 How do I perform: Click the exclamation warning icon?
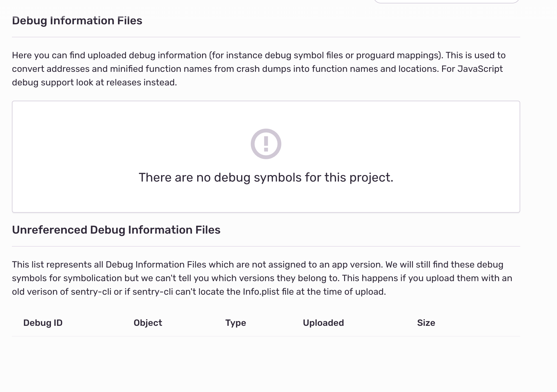click(266, 144)
